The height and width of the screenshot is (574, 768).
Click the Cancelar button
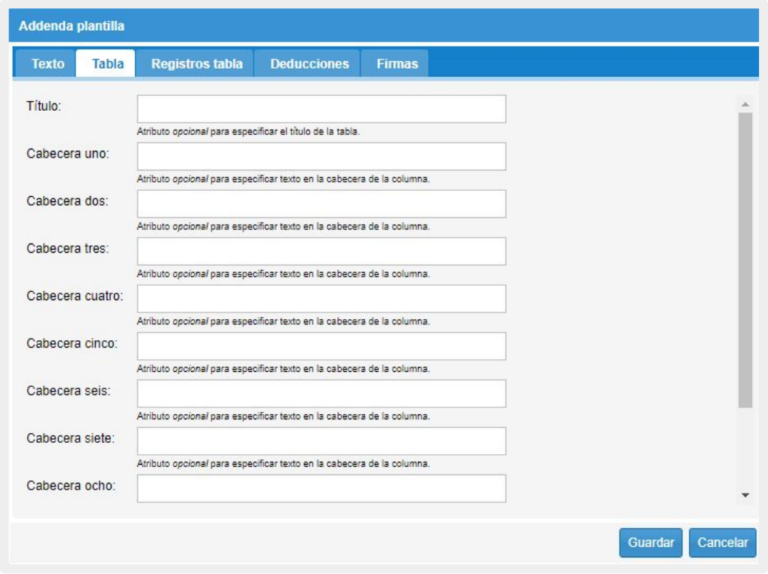[722, 543]
